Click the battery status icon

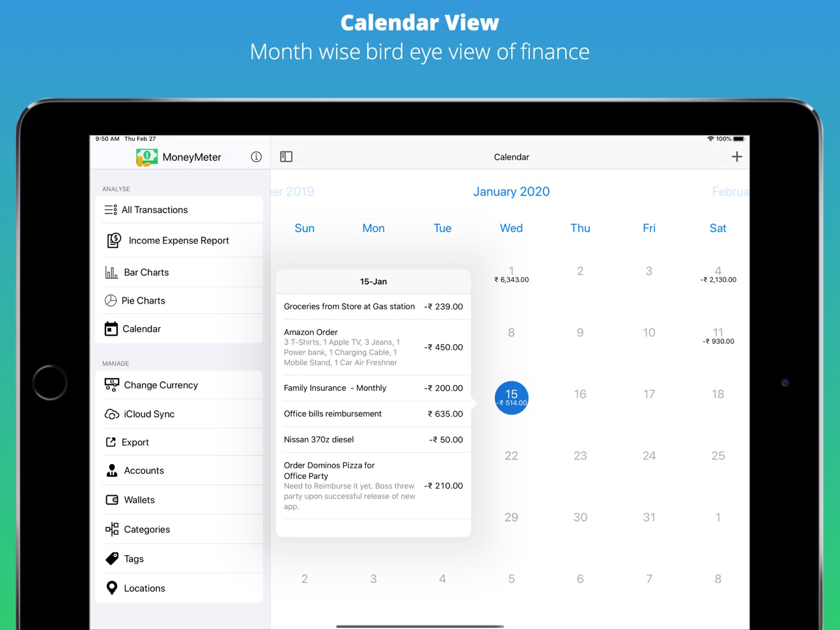739,139
